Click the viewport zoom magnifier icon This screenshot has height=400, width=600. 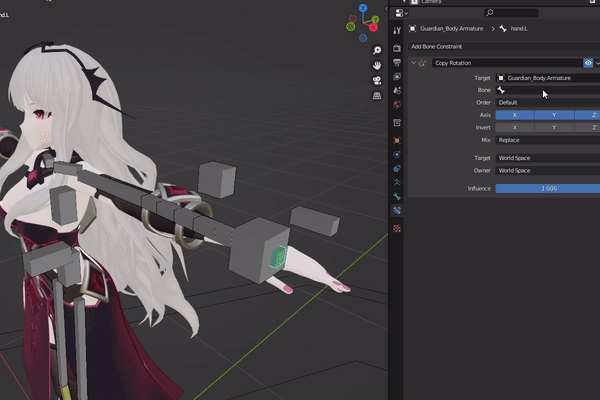[x=377, y=51]
